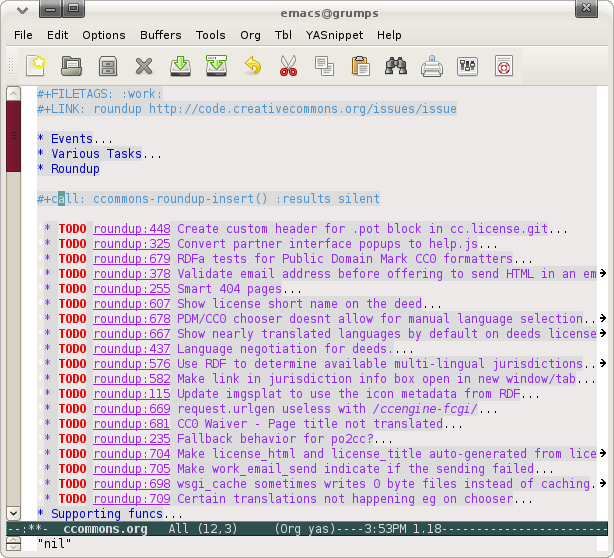Open the Buffers menu
Image resolution: width=614 pixels, height=558 pixels.
(160, 35)
